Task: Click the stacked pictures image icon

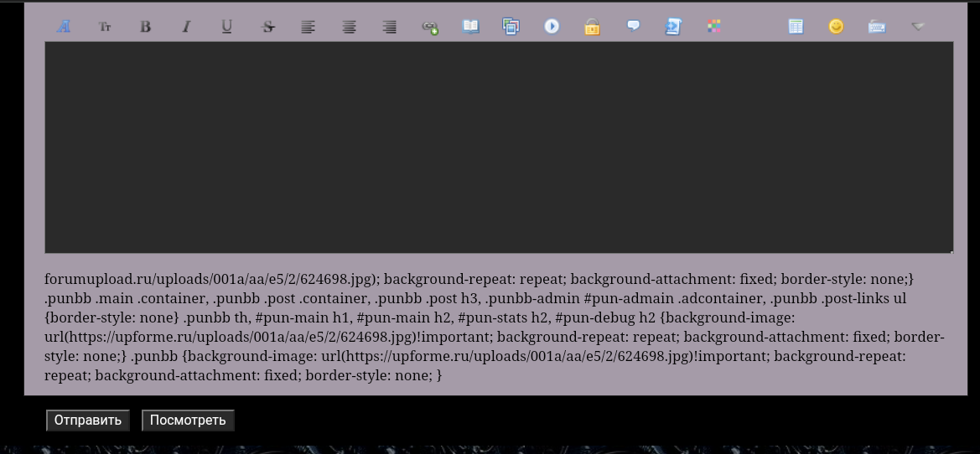Action: point(511,26)
